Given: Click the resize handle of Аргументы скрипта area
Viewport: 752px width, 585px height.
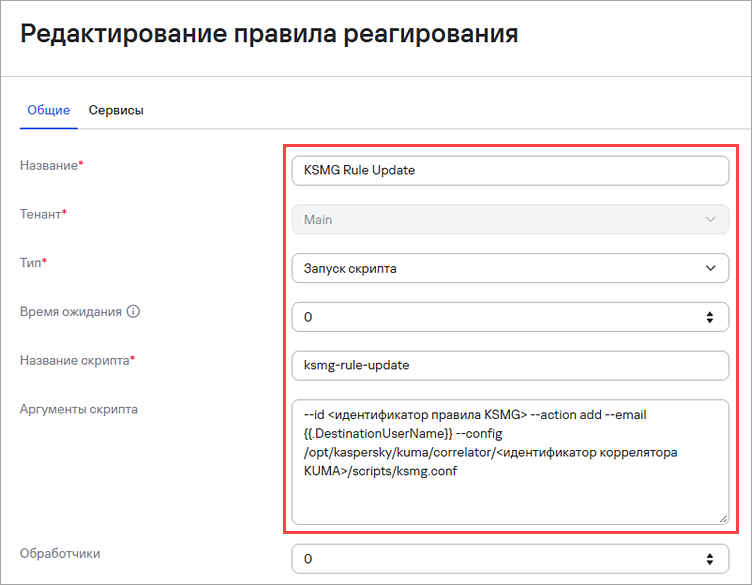Looking at the screenshot, I should click(x=724, y=519).
